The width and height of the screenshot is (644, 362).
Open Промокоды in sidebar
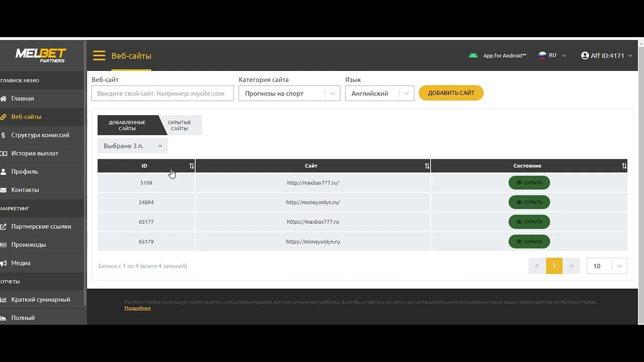click(x=42, y=245)
